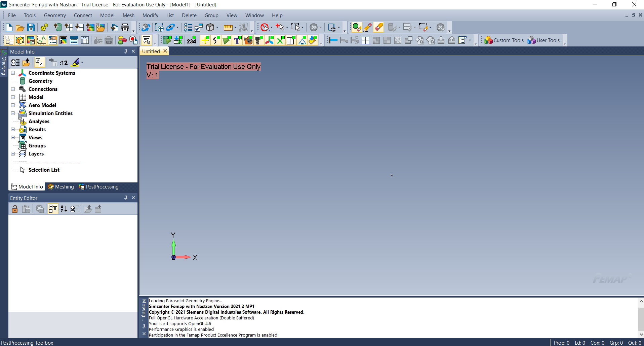Expand the Coordinate Systems tree node
This screenshot has width=644, height=346.
coord(13,73)
